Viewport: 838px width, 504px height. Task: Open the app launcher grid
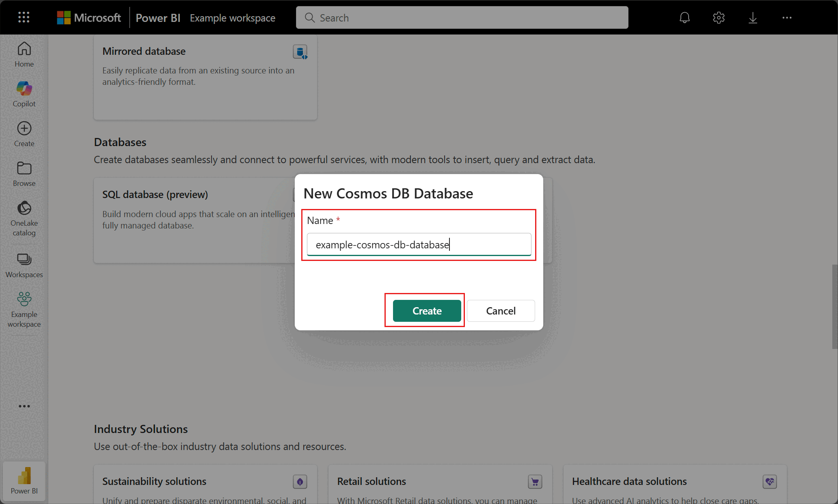click(x=24, y=17)
